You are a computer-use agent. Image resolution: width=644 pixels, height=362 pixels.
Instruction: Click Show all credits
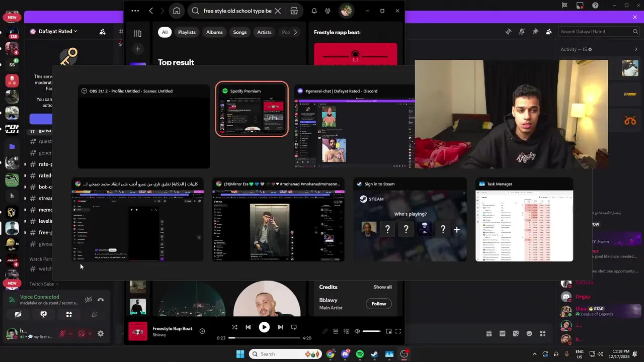(382, 287)
